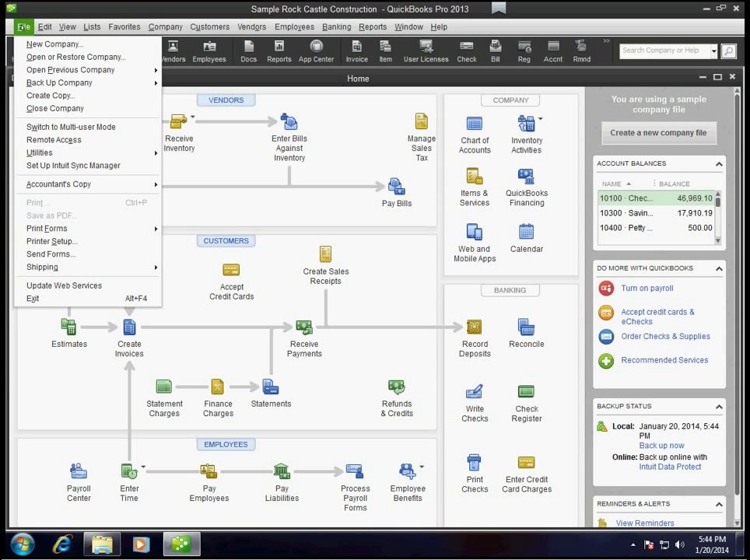Open the Reports menu in menu bar
Viewport: 750px width, 560px height.
pyautogui.click(x=373, y=26)
